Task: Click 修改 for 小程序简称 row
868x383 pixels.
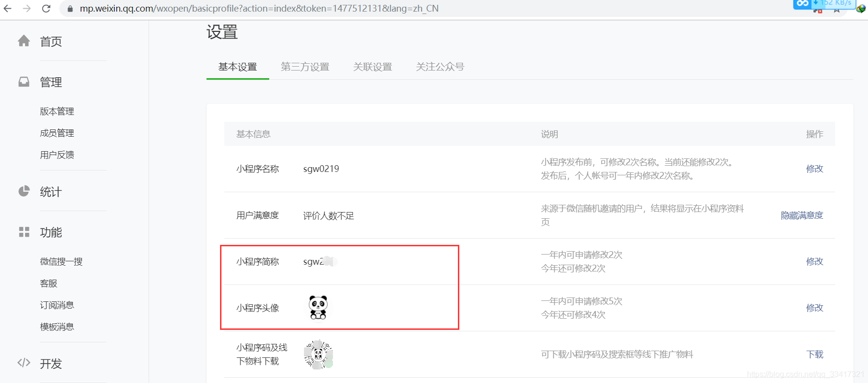Action: 814,261
